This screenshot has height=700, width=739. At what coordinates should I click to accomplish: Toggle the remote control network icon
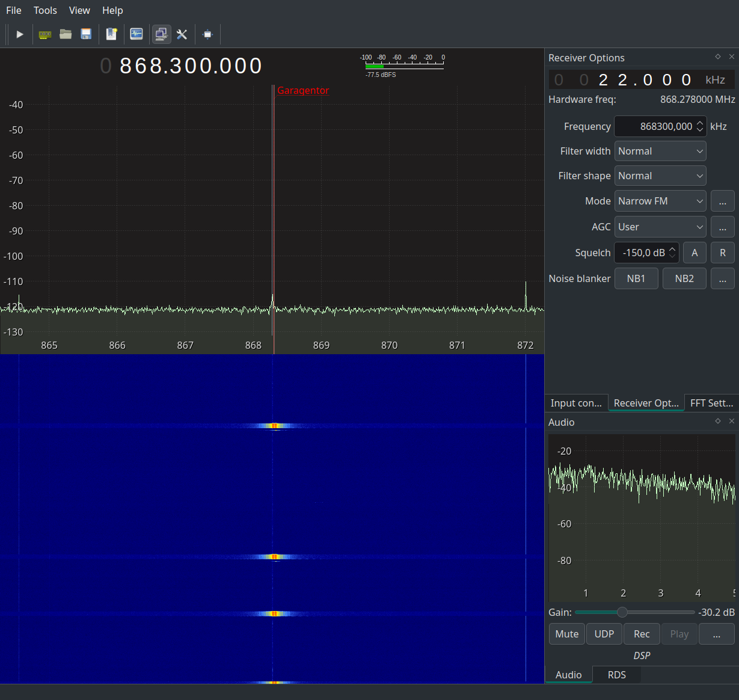[161, 34]
